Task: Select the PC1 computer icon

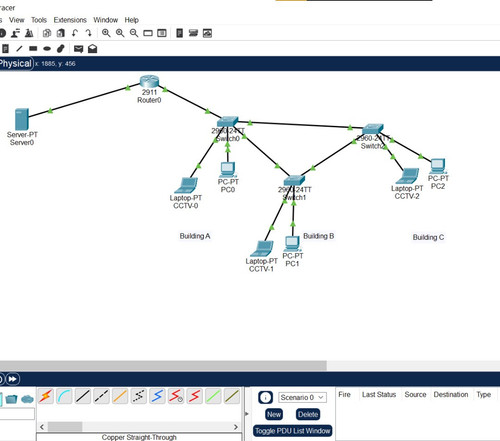Action: point(292,244)
